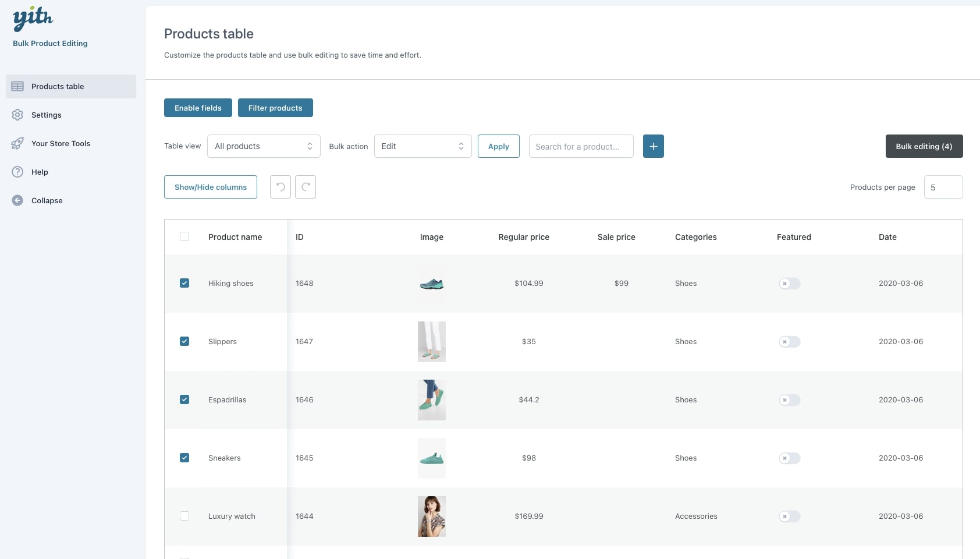
Task: Click the redo arrow icon
Action: (306, 187)
